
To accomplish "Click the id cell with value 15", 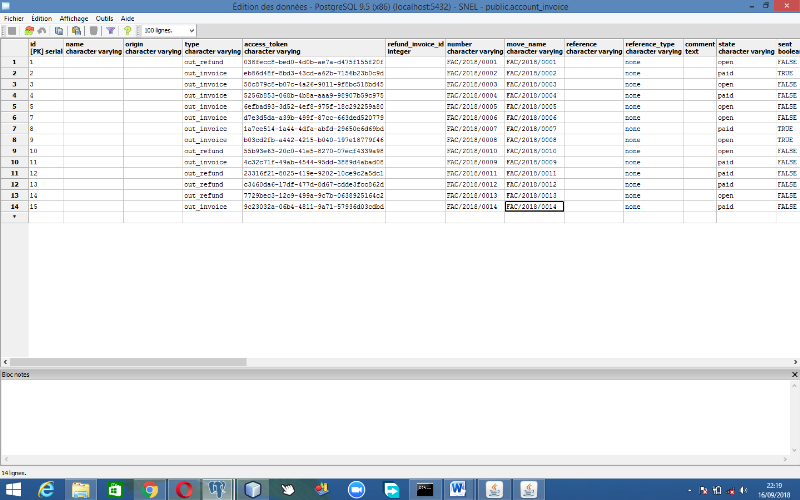I will coord(46,207).
